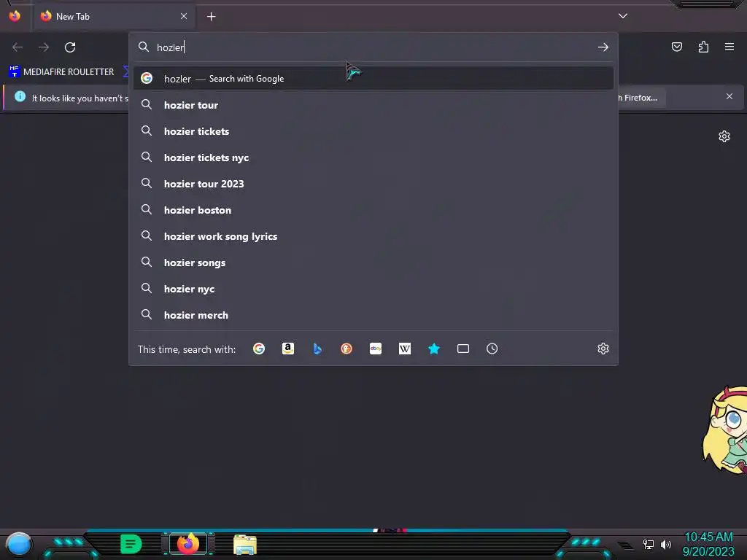Search history via the clock icon

coord(492,349)
